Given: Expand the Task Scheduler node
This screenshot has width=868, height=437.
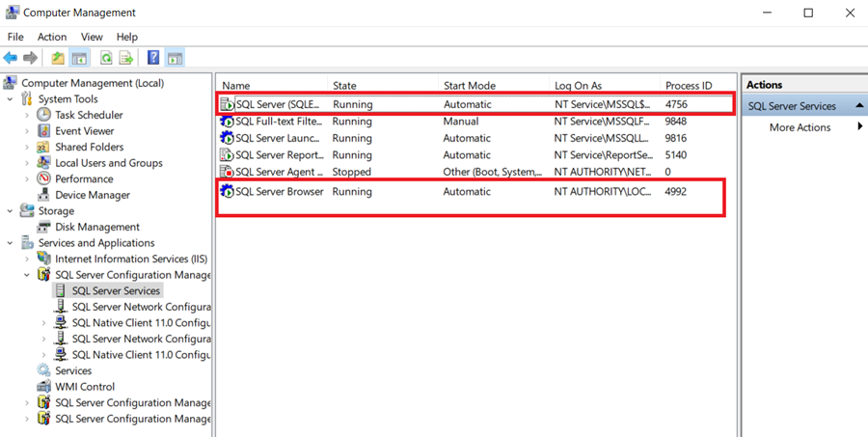Looking at the screenshot, I should pos(27,115).
